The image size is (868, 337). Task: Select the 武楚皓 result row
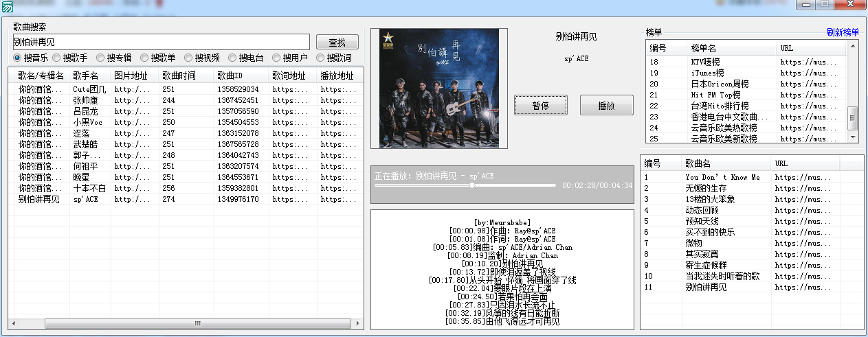(186, 144)
